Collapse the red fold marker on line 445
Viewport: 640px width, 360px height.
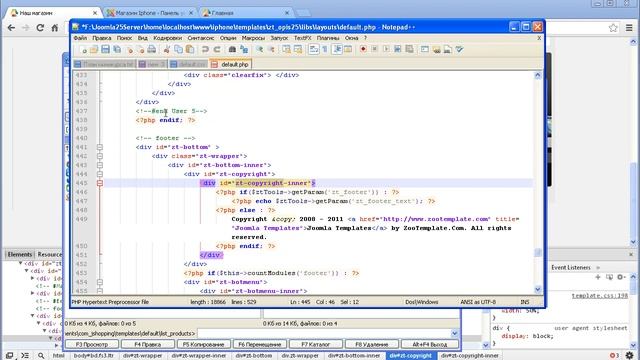pos(100,183)
